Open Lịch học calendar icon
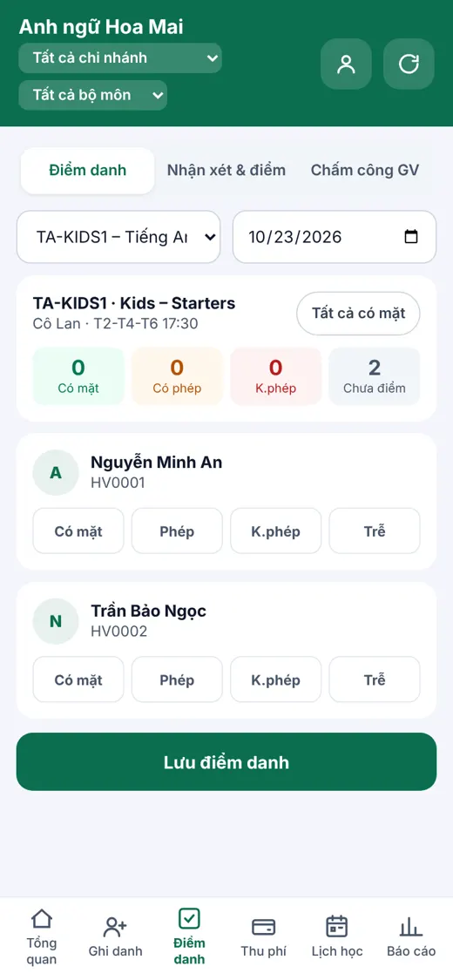The width and height of the screenshot is (453, 980). pyautogui.click(x=337, y=926)
